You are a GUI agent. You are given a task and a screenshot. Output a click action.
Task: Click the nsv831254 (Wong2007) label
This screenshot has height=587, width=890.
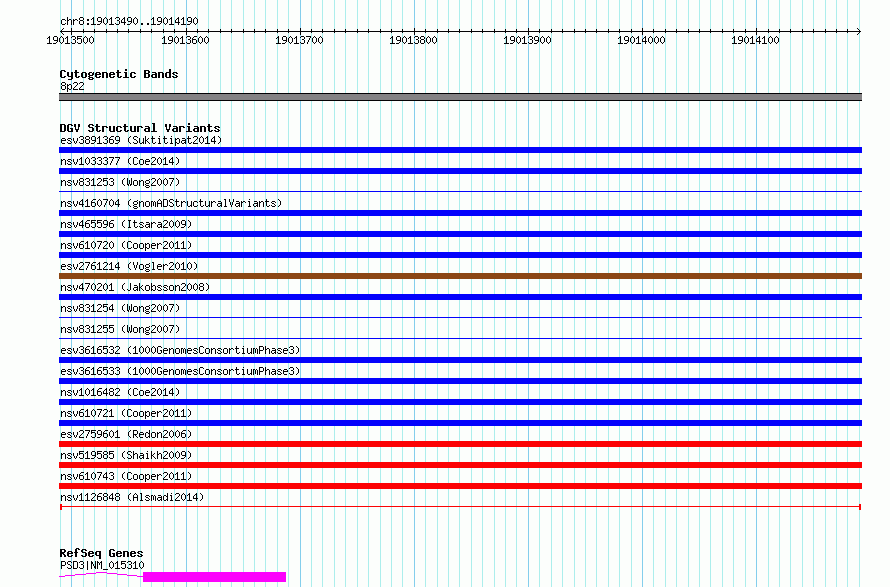pyautogui.click(x=120, y=308)
